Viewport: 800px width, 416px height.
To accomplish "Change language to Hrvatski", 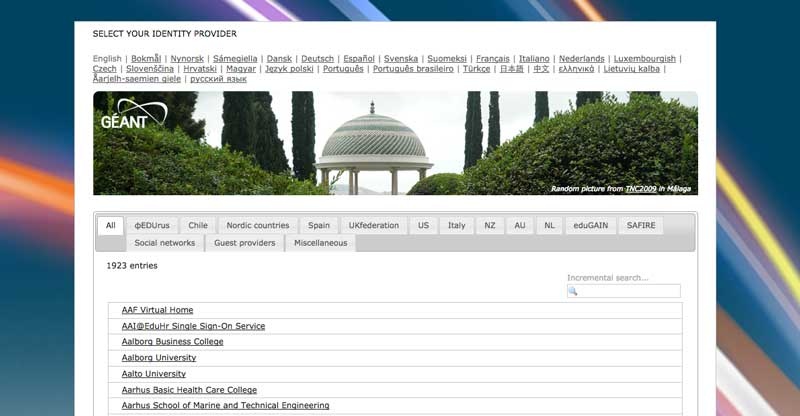I will pyautogui.click(x=200, y=69).
